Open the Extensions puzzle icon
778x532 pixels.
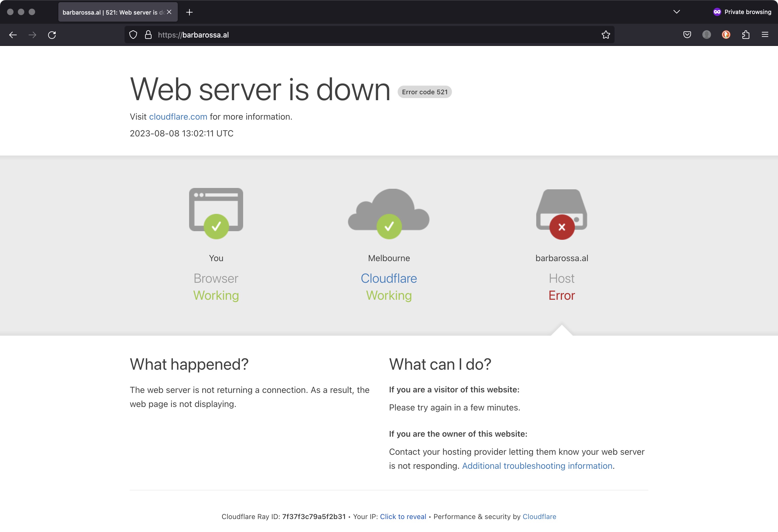pos(746,35)
